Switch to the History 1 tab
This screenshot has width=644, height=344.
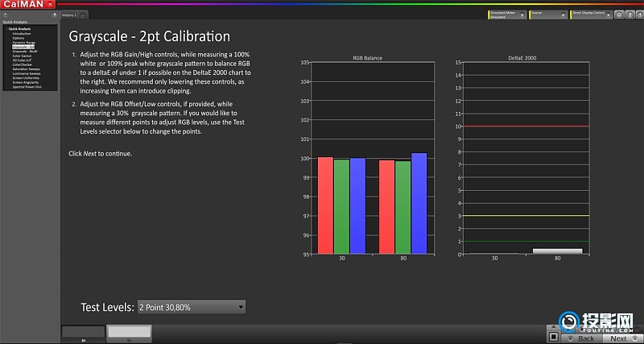click(x=69, y=15)
